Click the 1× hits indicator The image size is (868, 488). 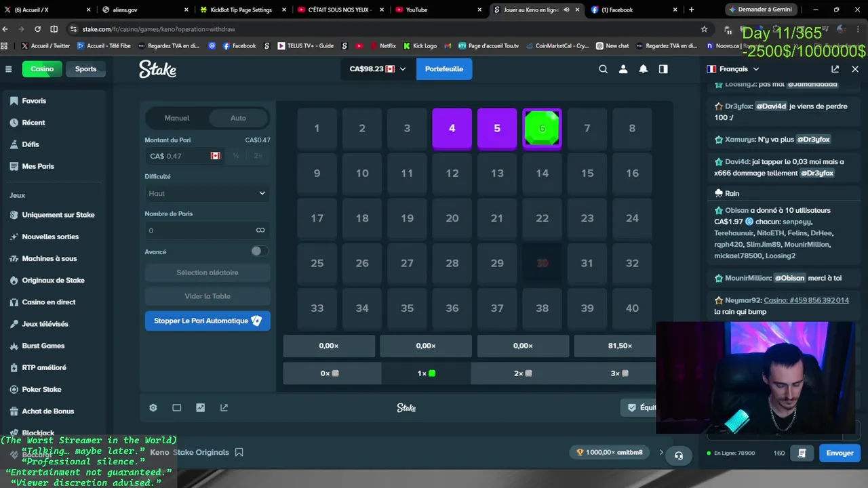pos(426,373)
